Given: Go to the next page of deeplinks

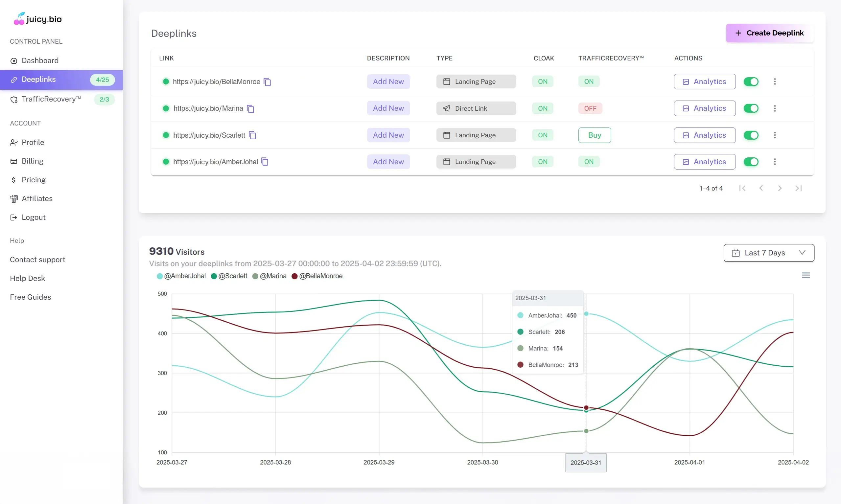Looking at the screenshot, I should click(780, 188).
